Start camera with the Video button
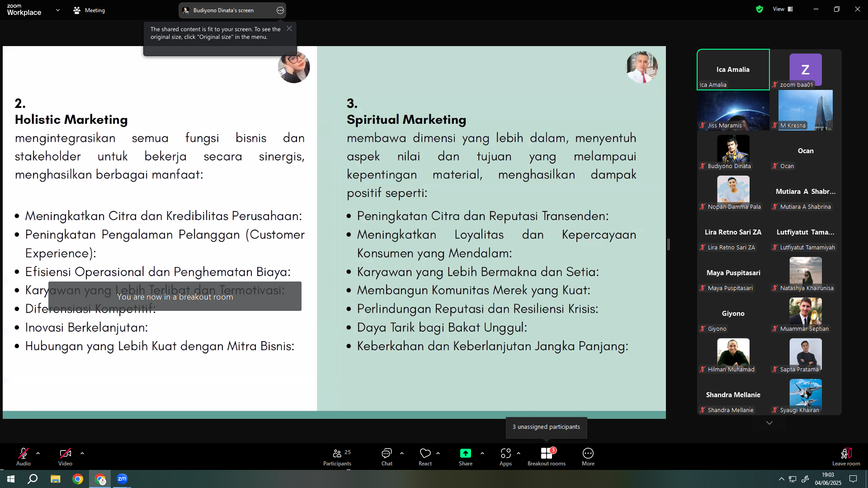The image size is (868, 488). (x=65, y=456)
